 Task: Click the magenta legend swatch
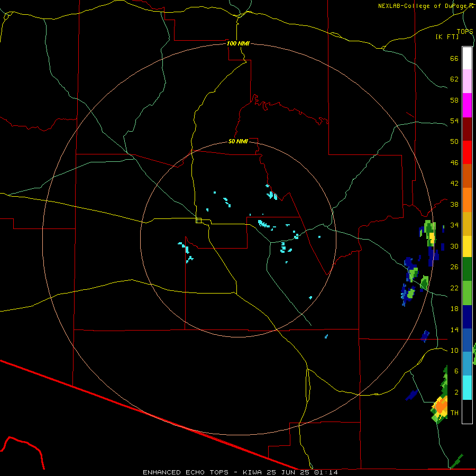(467, 105)
